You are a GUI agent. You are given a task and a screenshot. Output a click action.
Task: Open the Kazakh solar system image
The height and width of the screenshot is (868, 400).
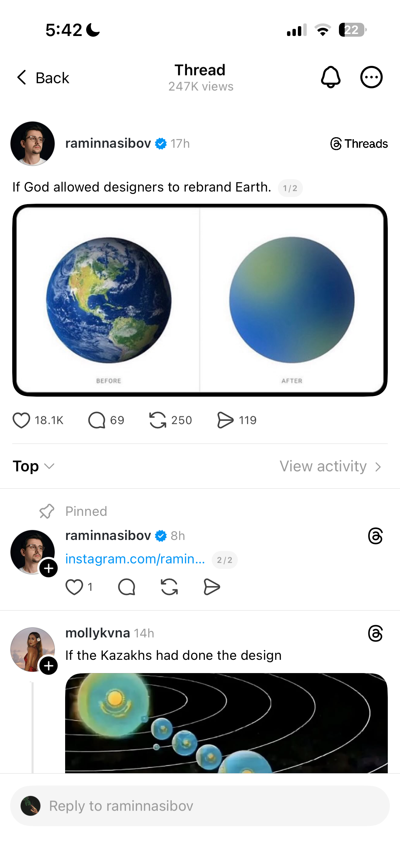226,723
